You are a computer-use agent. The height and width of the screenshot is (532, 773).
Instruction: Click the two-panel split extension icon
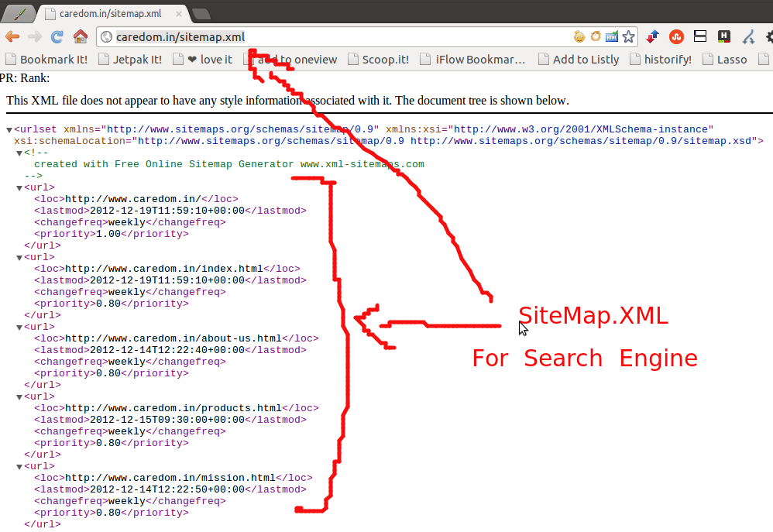click(x=700, y=36)
